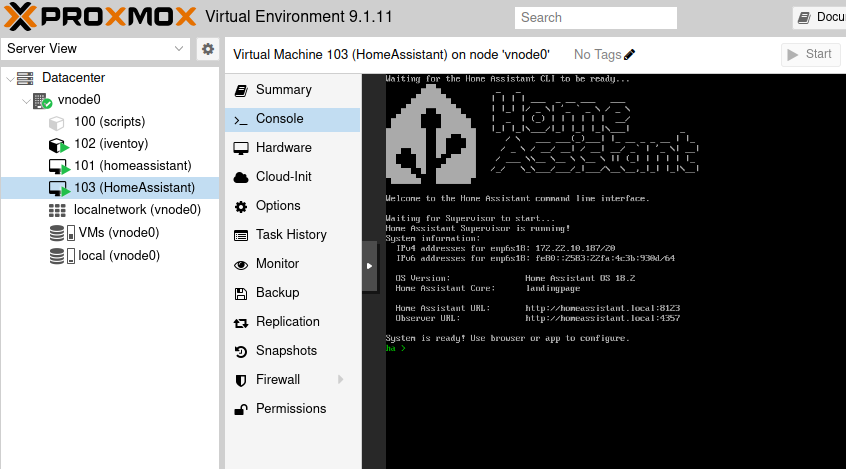Click the VMs storage disk icon
This screenshot has width=846, height=469.
click(62, 233)
